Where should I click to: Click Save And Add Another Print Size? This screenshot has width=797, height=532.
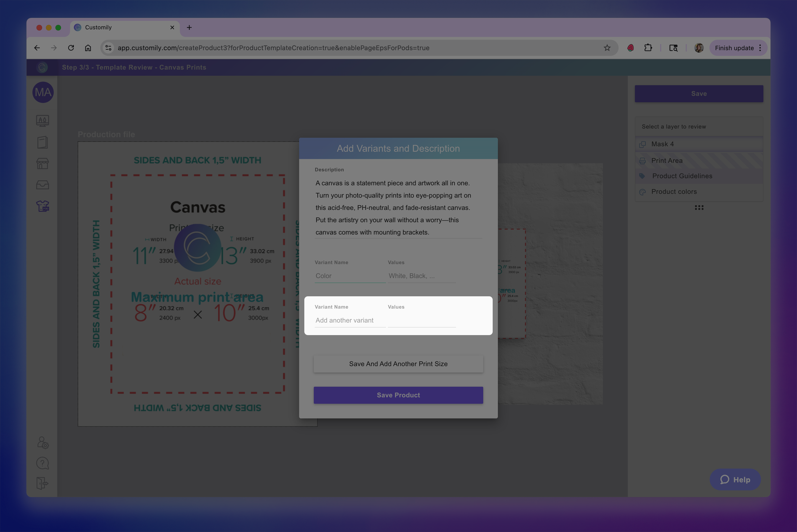(x=398, y=364)
